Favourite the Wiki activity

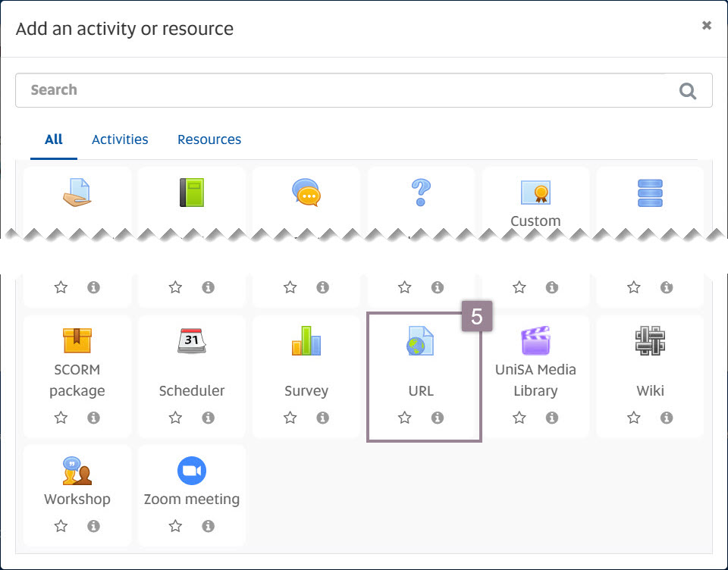[x=633, y=417]
